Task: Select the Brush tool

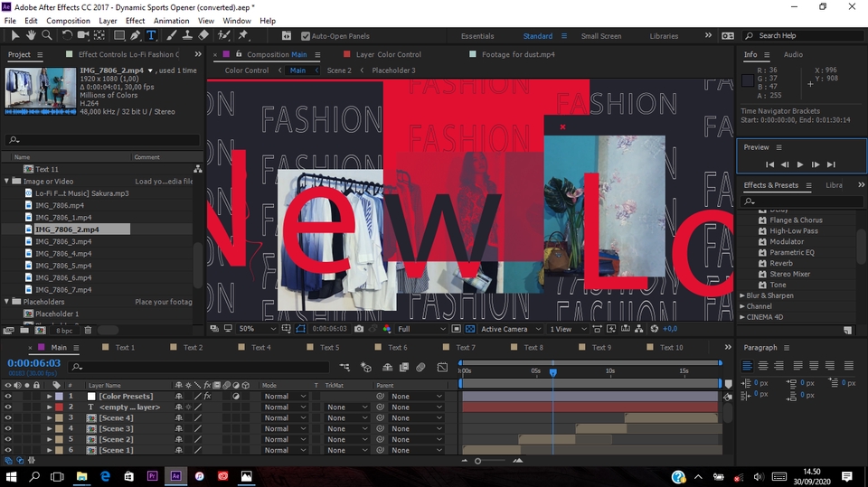Action: point(172,35)
